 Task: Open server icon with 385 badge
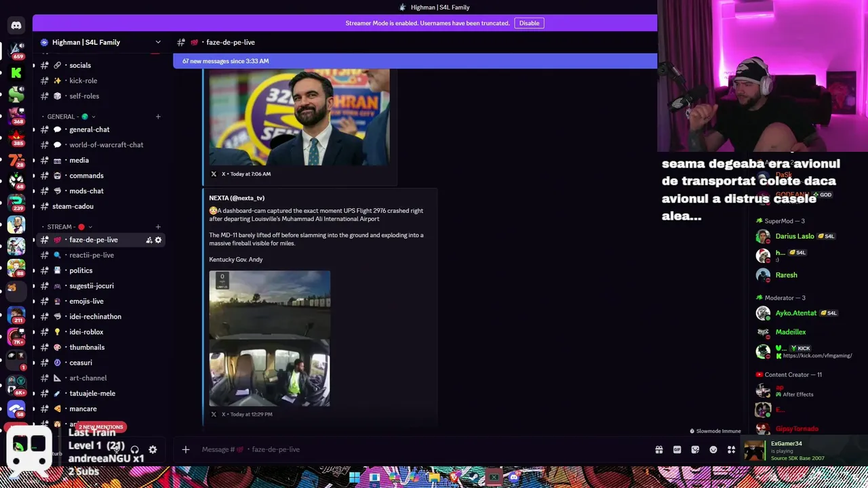point(16,138)
